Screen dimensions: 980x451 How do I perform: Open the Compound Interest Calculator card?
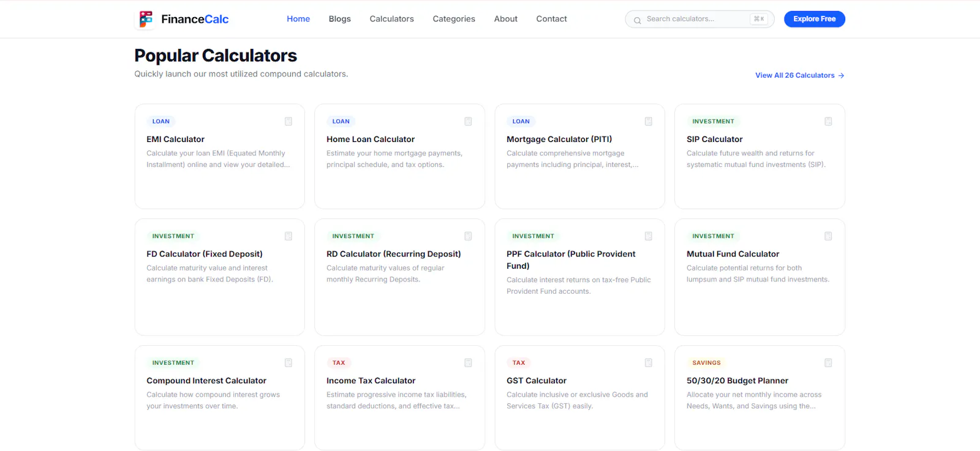click(x=220, y=398)
